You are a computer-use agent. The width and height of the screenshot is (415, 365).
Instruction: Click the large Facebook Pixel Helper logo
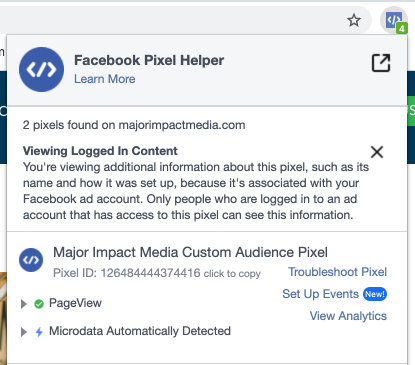click(x=41, y=69)
